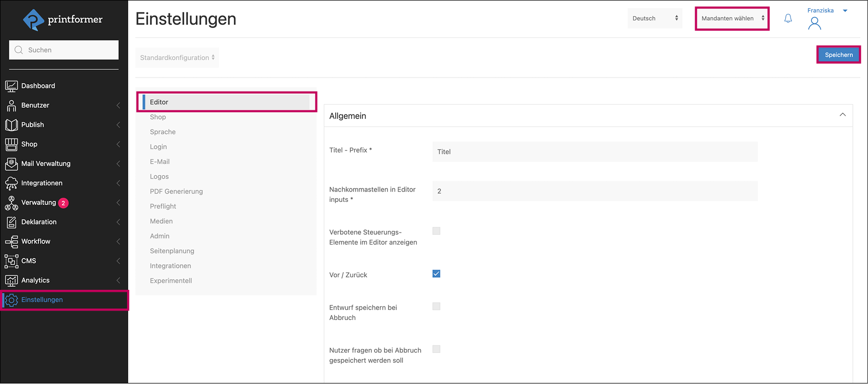The image size is (868, 384).
Task: Open the 'Seitenplanung' settings category
Action: point(172,251)
